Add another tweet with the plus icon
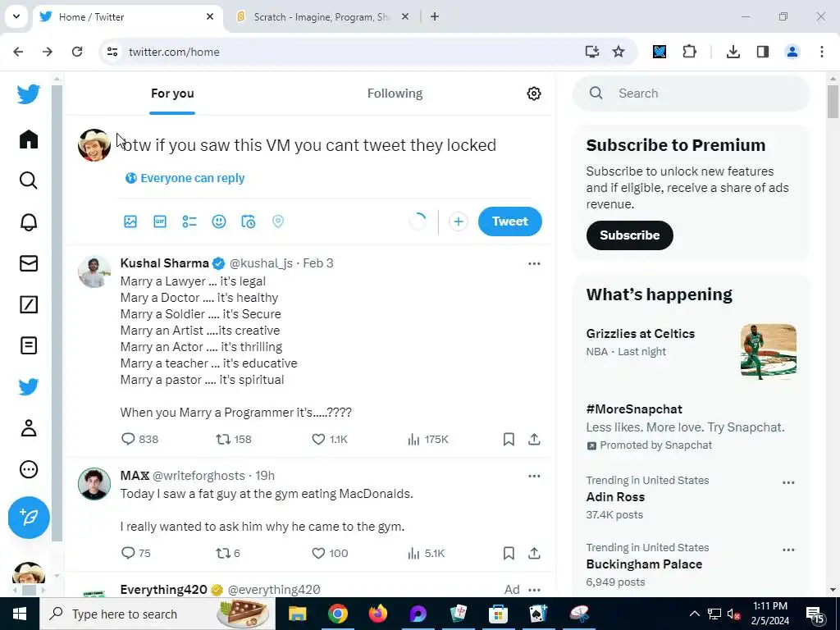 click(x=458, y=221)
